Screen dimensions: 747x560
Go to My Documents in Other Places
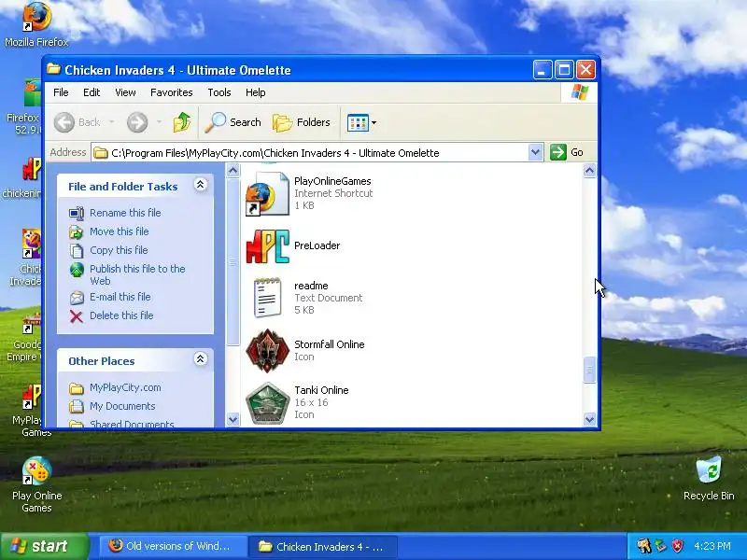pyautogui.click(x=122, y=406)
